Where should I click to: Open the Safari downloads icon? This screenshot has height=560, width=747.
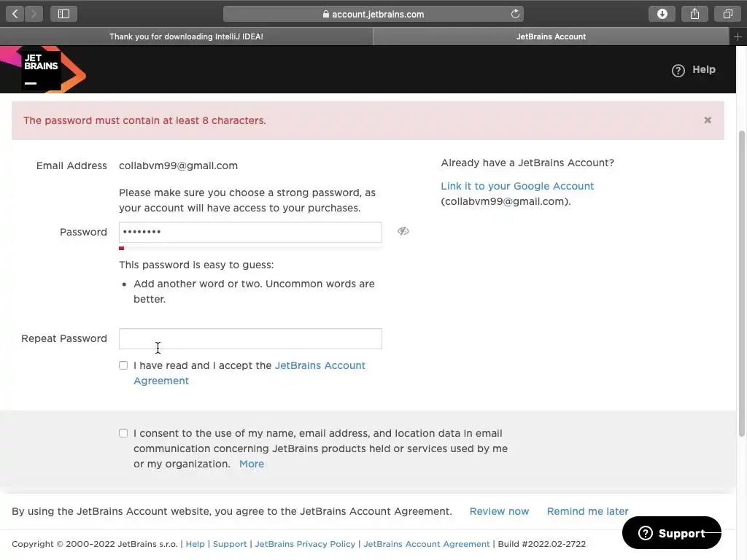tap(662, 14)
